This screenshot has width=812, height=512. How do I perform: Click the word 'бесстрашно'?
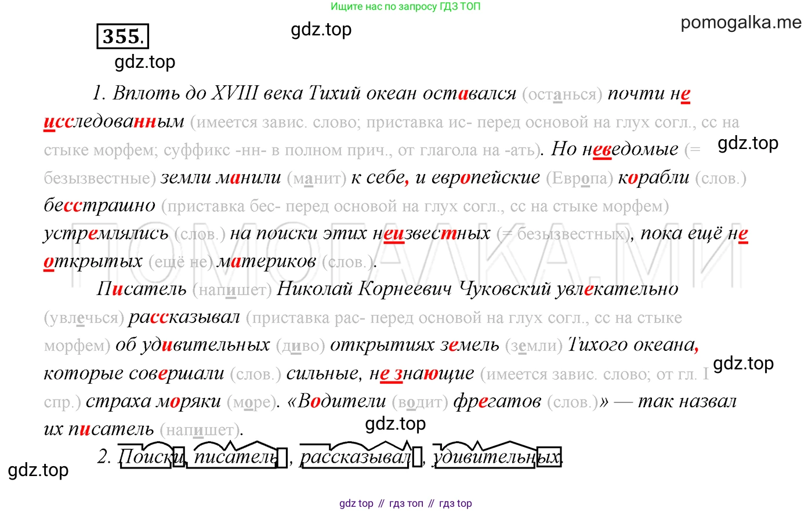coord(100,205)
